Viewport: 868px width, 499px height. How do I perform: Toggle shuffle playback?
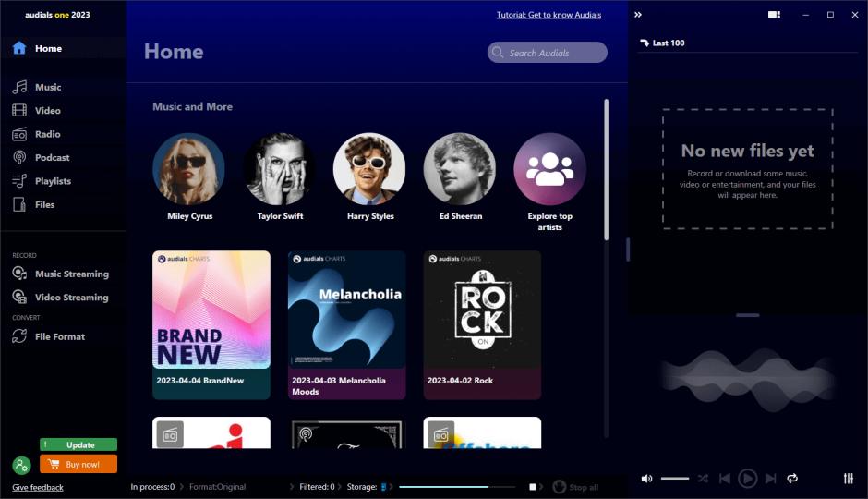[703, 479]
